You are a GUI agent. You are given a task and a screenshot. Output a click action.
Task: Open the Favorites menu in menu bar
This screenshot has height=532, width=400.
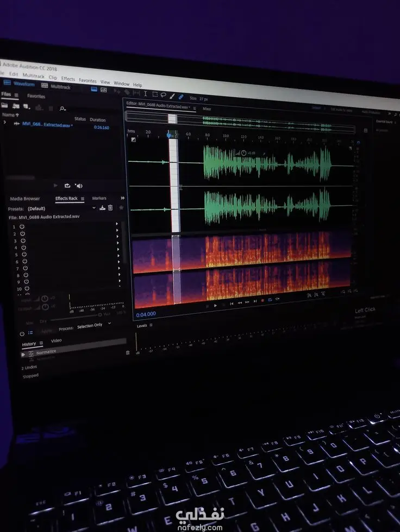(87, 80)
